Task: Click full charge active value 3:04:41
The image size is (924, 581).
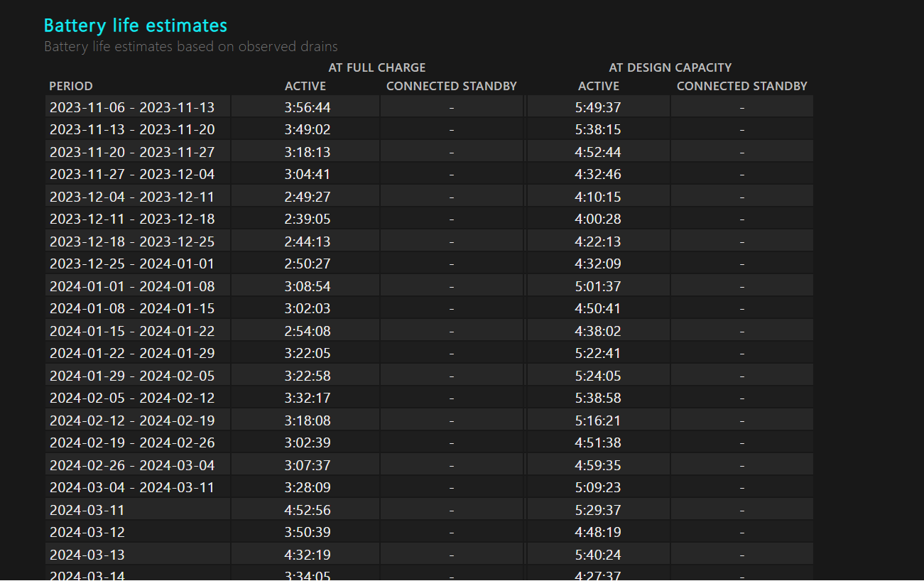Action: pyautogui.click(x=308, y=174)
